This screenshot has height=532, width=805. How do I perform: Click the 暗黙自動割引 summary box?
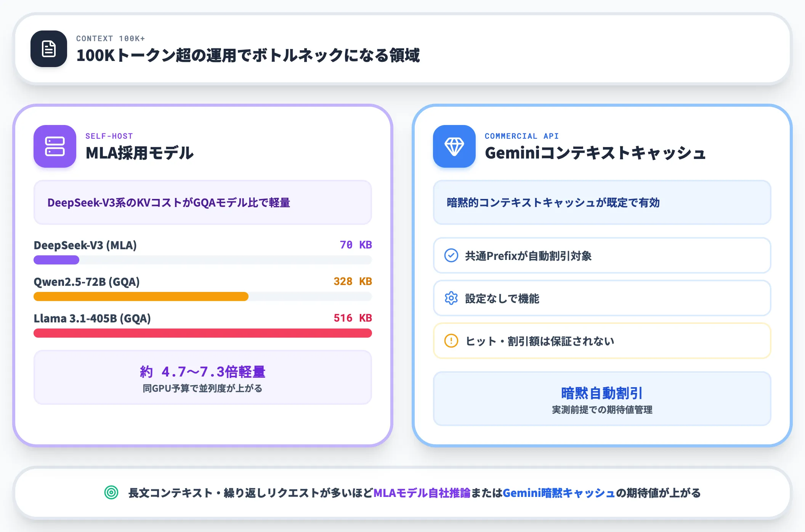(x=602, y=399)
